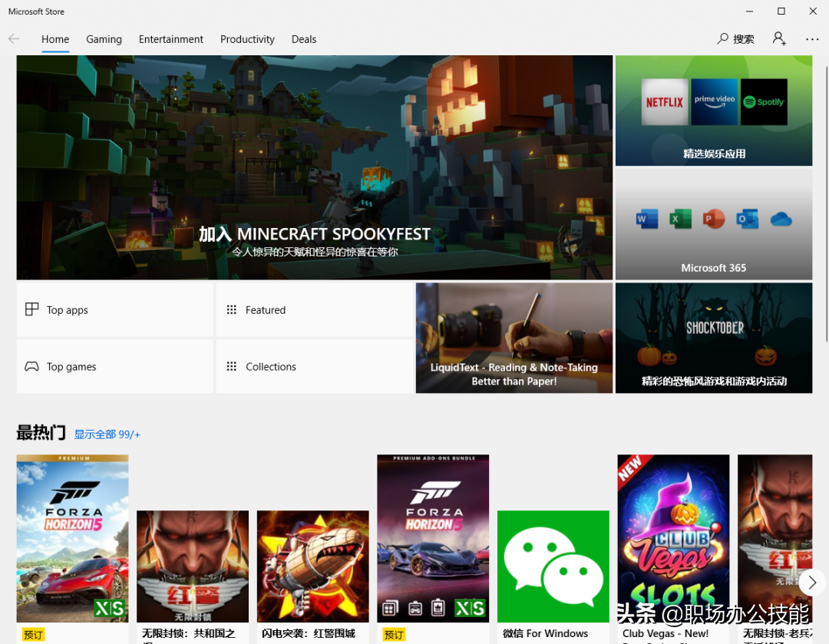Click the PowerPoint icon in Microsoft 365
Screen dimensions: 829x644
(714, 219)
